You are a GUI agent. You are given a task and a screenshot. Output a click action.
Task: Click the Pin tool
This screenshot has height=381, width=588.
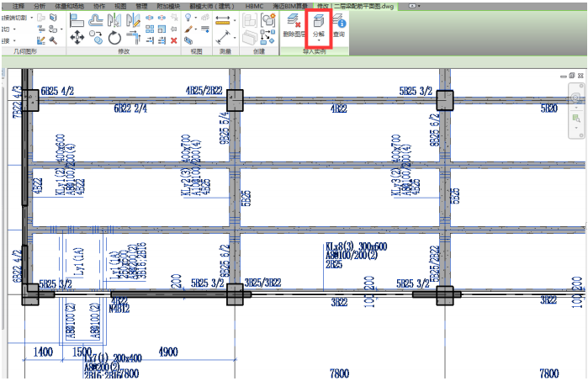[x=173, y=29]
